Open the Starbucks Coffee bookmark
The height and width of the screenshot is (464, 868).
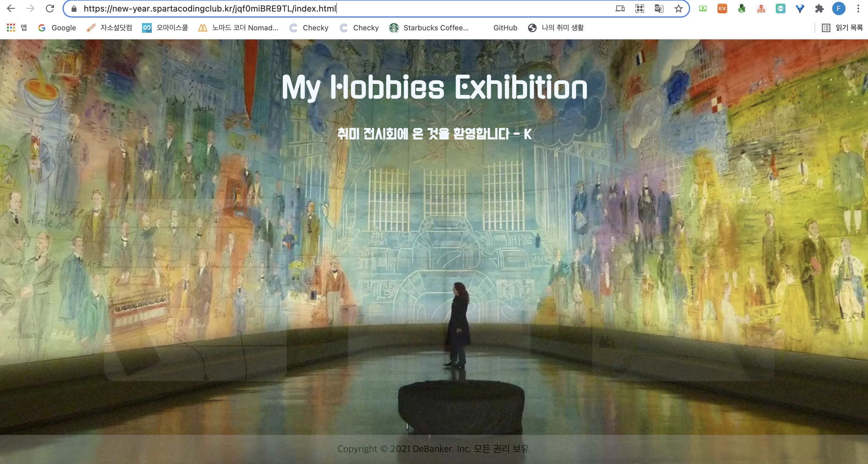(429, 28)
